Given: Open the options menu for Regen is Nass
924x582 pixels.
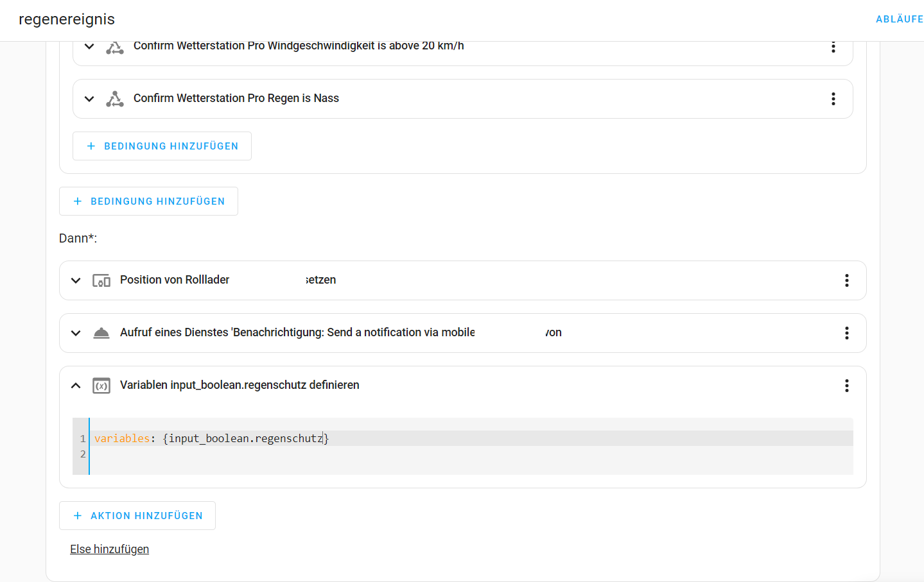Looking at the screenshot, I should (x=833, y=99).
